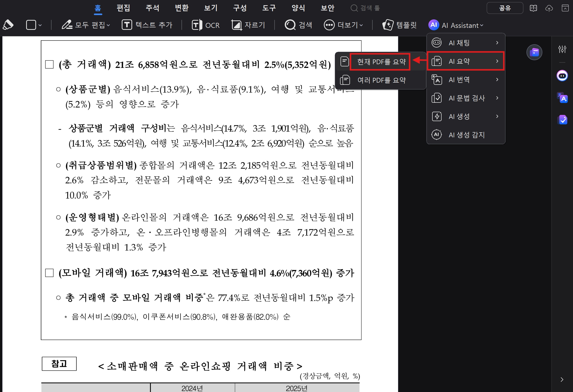Click the AI 요약 chevron arrow
The width and height of the screenshot is (573, 392).
pos(497,61)
